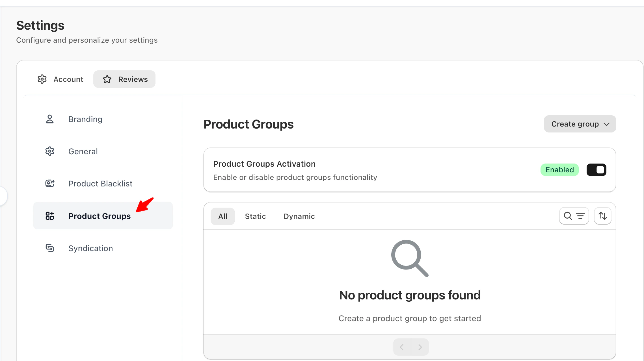Click the Create group chevron arrow
644x361 pixels.
pos(606,124)
